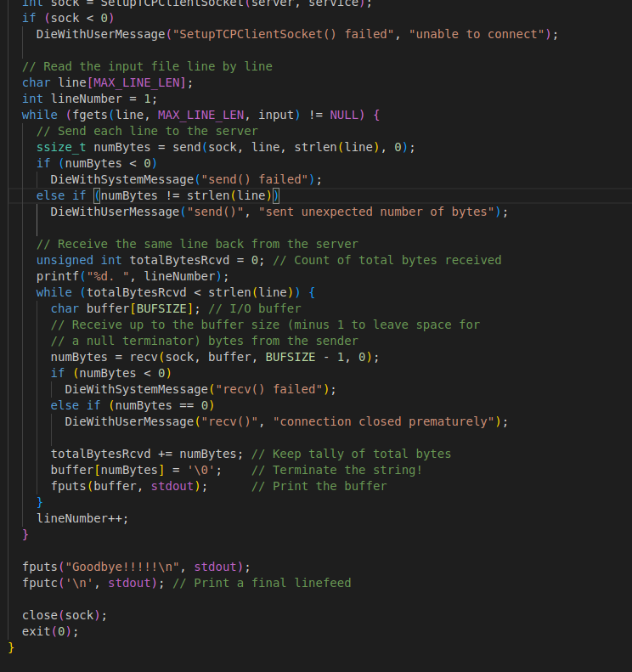This screenshot has height=672, width=632.
Task: Click the comment 'Read the input file line by line'
Action: (x=147, y=66)
